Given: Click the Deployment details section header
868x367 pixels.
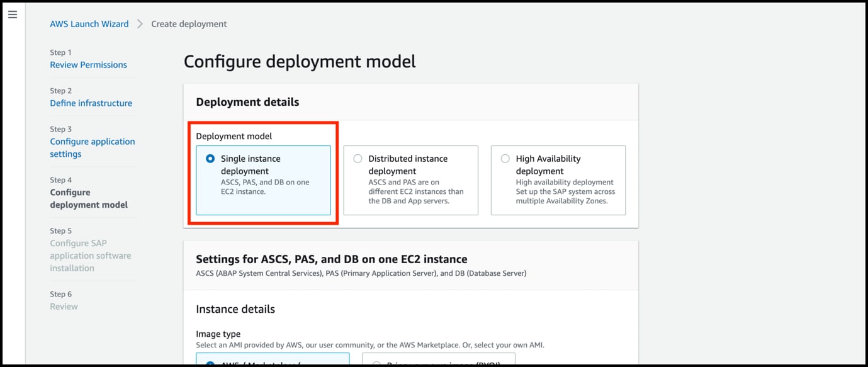Looking at the screenshot, I should tap(248, 101).
